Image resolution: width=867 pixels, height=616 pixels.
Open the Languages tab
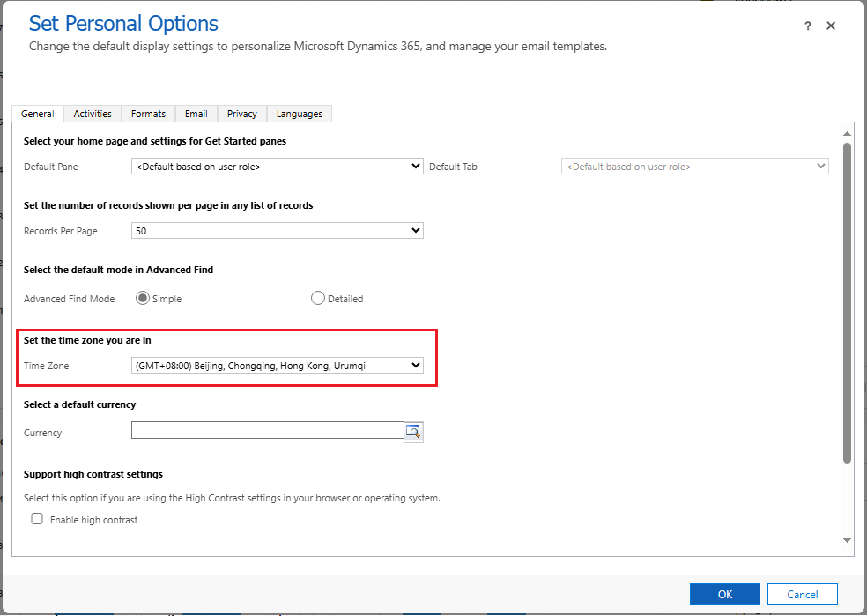coord(300,114)
